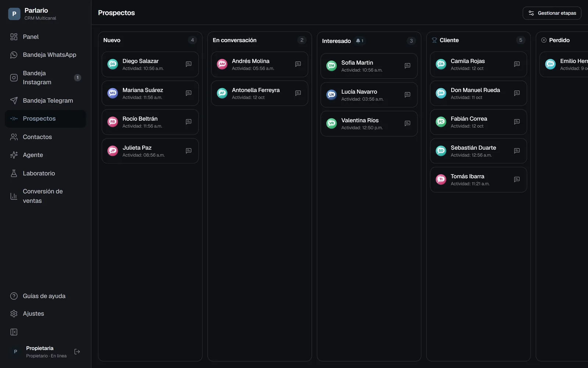Click the En conversación column title
This screenshot has width=588, height=368.
(x=234, y=40)
